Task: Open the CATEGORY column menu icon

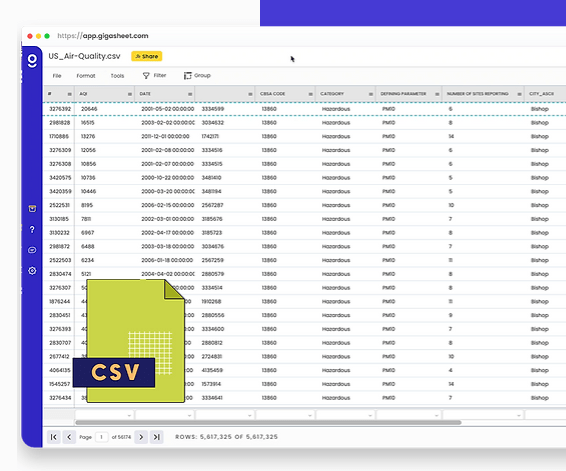Action: tap(371, 94)
